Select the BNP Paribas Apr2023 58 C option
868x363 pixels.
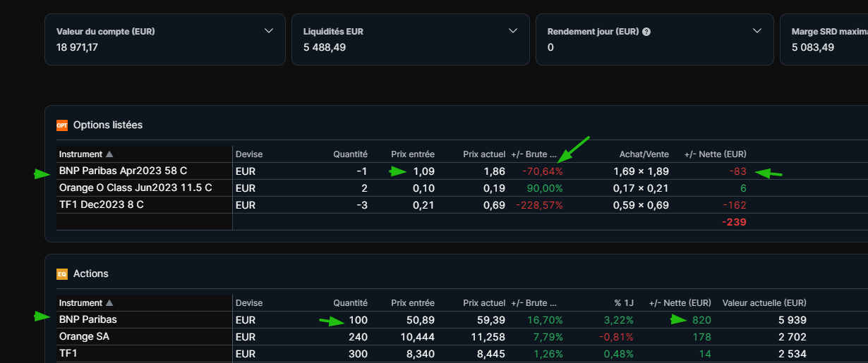coord(123,171)
